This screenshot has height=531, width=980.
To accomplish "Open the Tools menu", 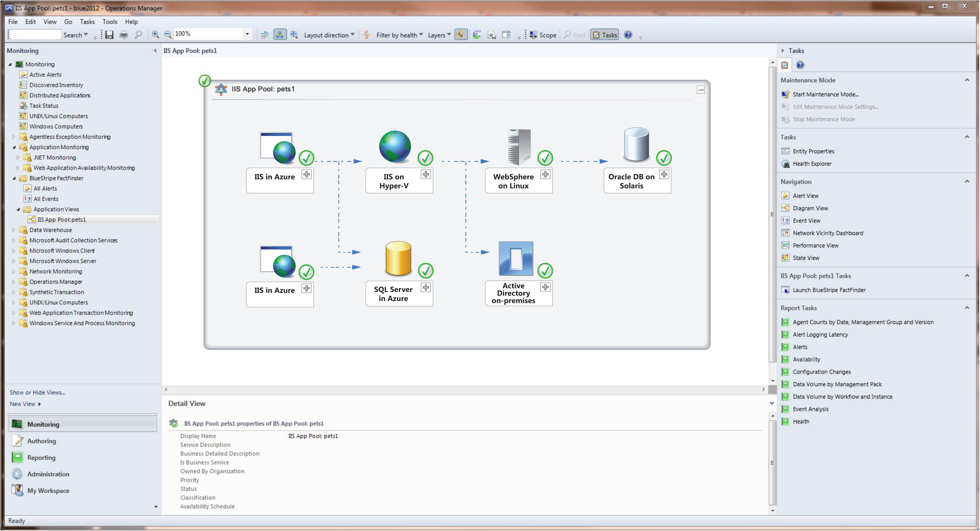I will [x=110, y=22].
